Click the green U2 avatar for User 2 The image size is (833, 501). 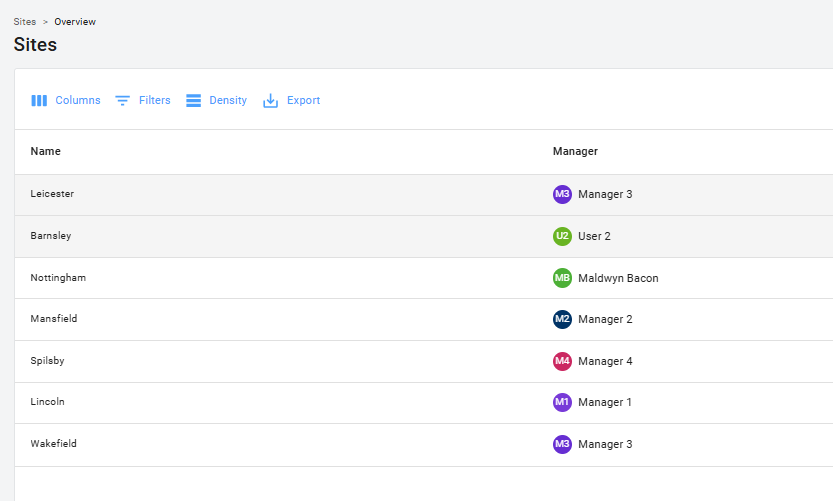pos(562,236)
